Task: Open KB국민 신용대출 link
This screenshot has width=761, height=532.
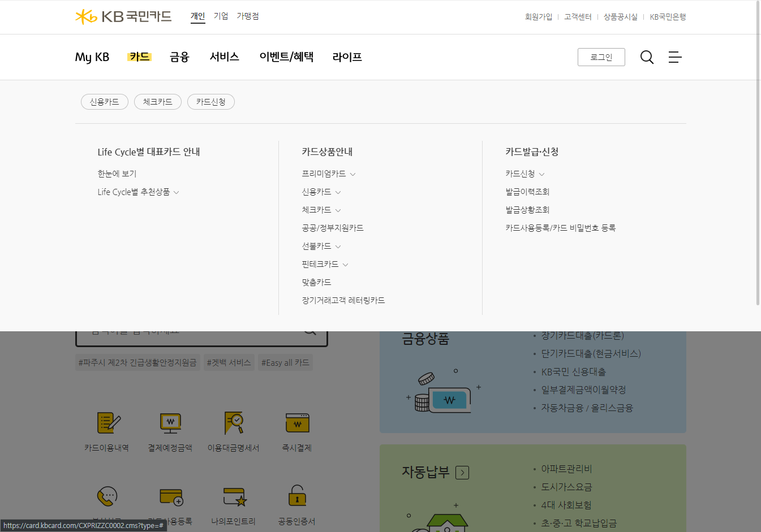Action: click(573, 371)
